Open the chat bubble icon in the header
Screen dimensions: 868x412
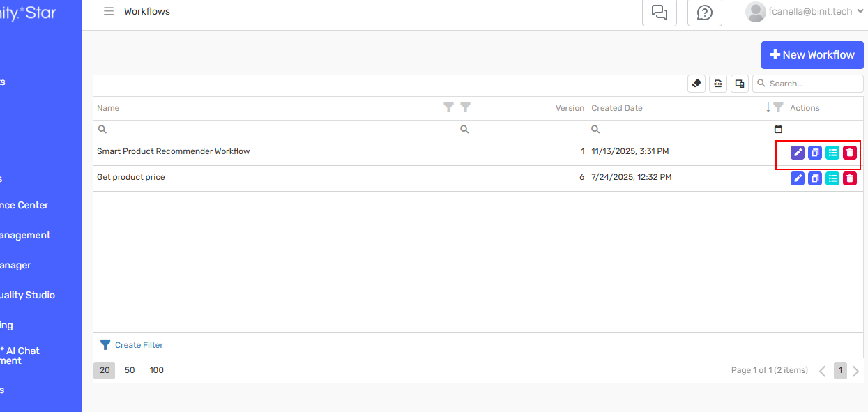pos(659,13)
